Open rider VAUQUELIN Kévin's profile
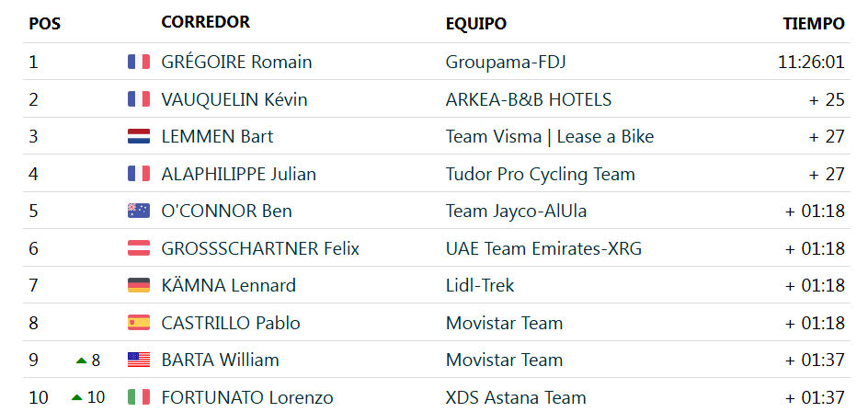The image size is (868, 412). [234, 99]
